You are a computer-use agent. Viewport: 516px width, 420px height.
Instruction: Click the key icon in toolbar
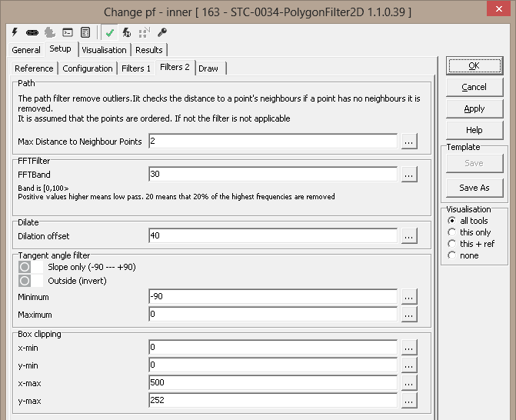point(161,32)
